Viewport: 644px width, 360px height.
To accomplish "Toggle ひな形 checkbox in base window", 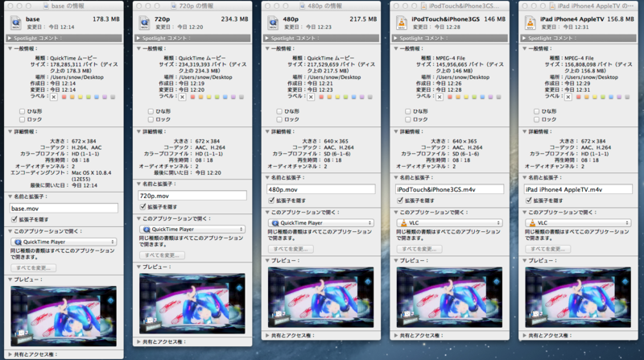I will point(23,111).
